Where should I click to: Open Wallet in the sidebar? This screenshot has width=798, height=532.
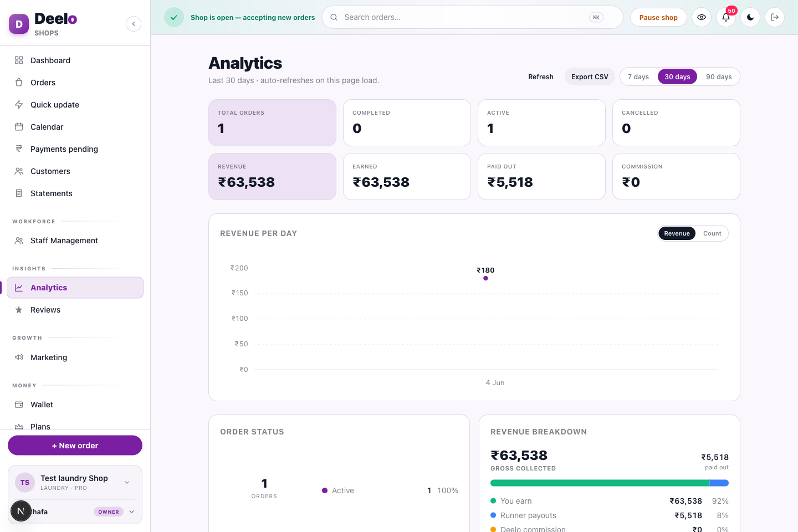click(x=75, y=405)
